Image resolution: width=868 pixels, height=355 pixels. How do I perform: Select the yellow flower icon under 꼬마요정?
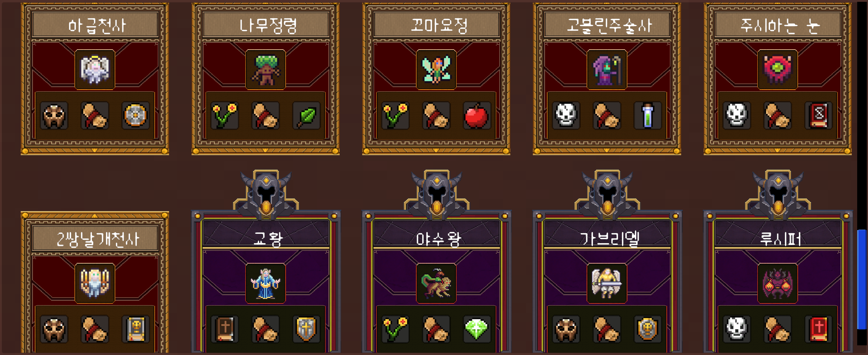pyautogui.click(x=395, y=115)
